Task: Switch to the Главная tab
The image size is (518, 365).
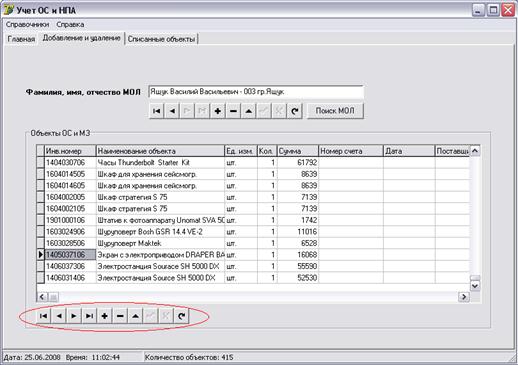Action: tap(21, 39)
